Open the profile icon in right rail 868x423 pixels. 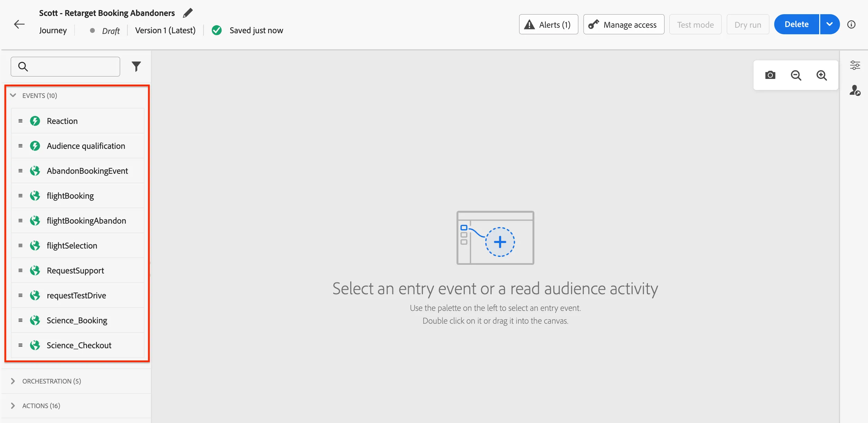855,90
